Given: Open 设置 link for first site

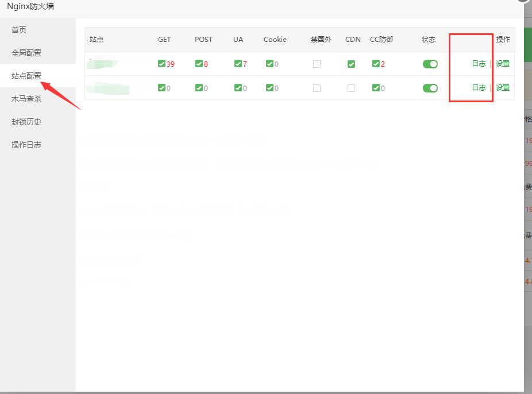Looking at the screenshot, I should point(503,64).
